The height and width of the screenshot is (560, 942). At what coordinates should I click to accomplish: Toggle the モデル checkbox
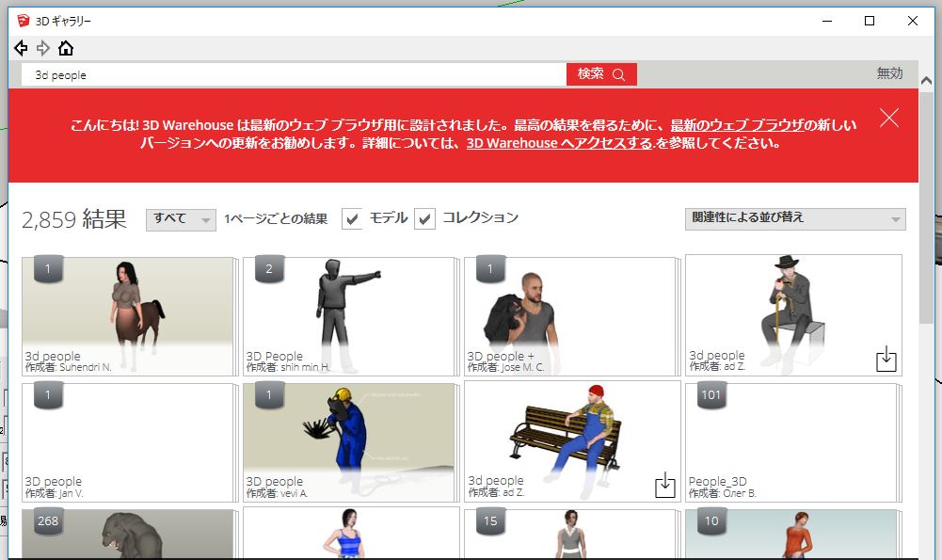[x=352, y=218]
